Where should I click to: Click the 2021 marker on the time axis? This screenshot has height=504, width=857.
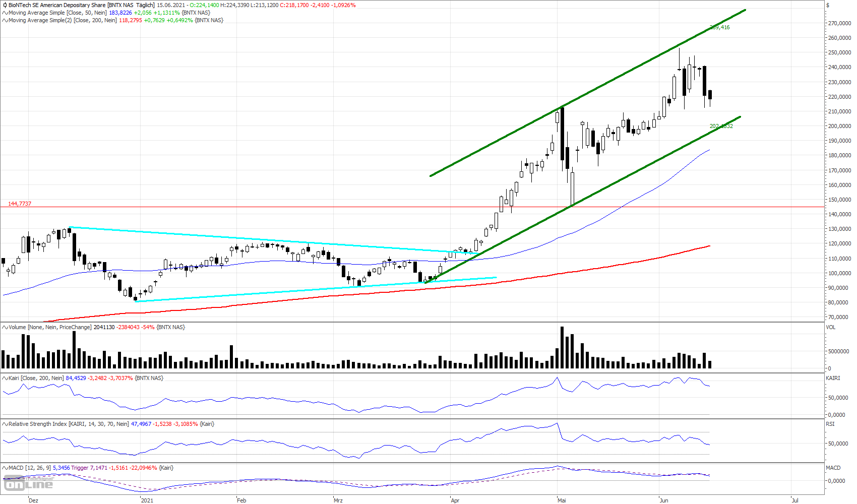pos(147,500)
